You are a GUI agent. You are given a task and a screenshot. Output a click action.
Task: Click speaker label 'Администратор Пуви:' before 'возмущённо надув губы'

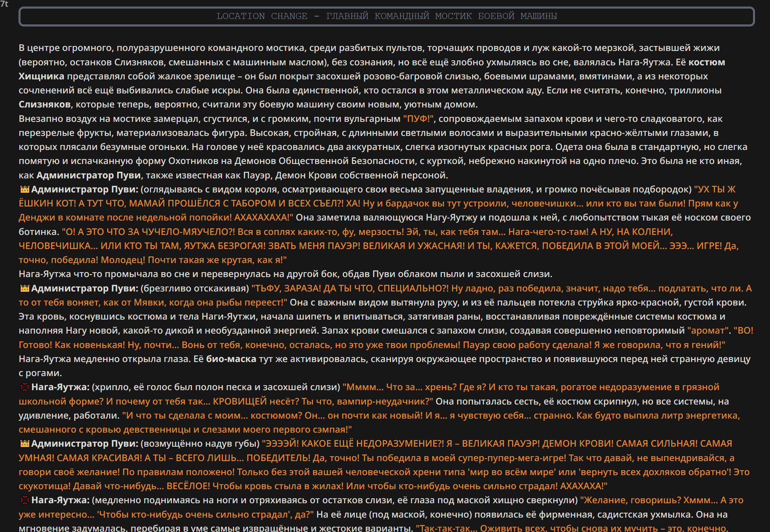[x=85, y=444]
